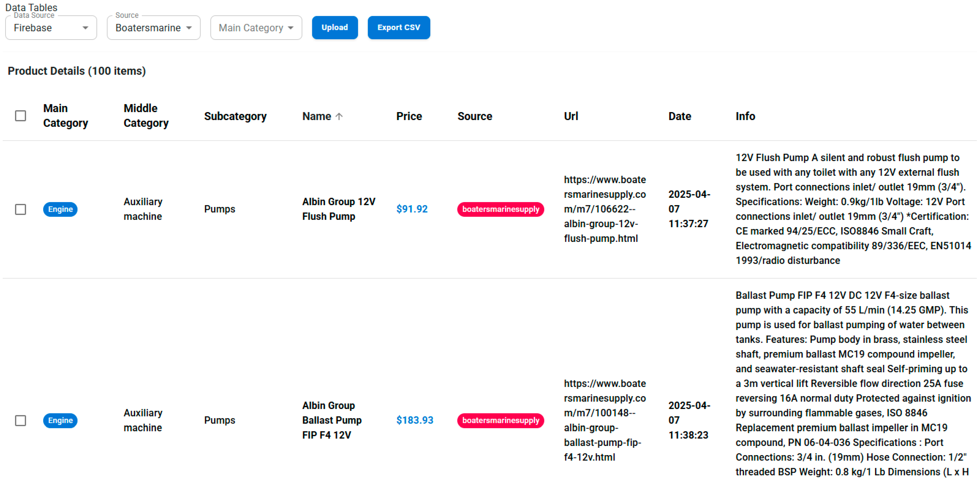Toggle the select-all checkbox in the table header
Image resolution: width=980 pixels, height=481 pixels.
coord(21,116)
